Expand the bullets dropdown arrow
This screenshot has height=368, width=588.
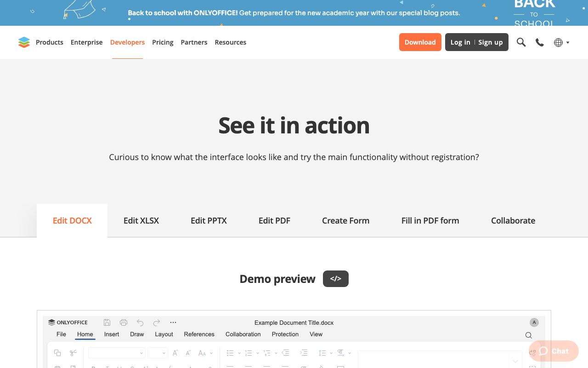coord(239,353)
